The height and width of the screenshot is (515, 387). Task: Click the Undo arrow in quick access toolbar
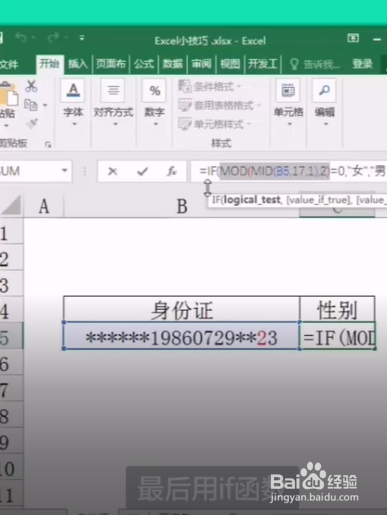21,38
